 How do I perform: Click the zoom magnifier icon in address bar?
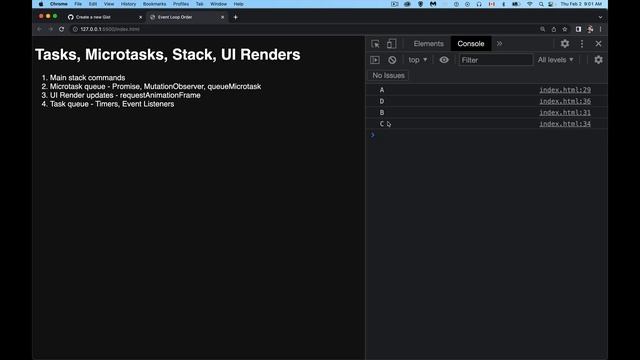tap(542, 29)
